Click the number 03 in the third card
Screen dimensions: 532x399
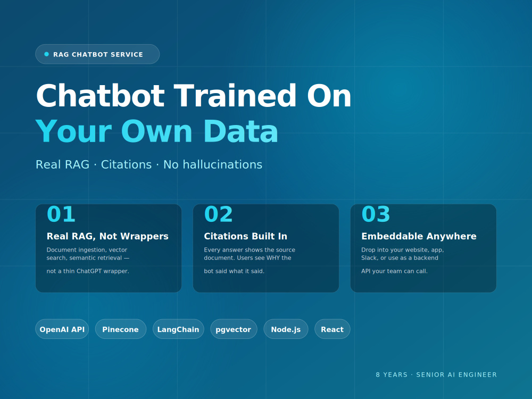pos(376,214)
